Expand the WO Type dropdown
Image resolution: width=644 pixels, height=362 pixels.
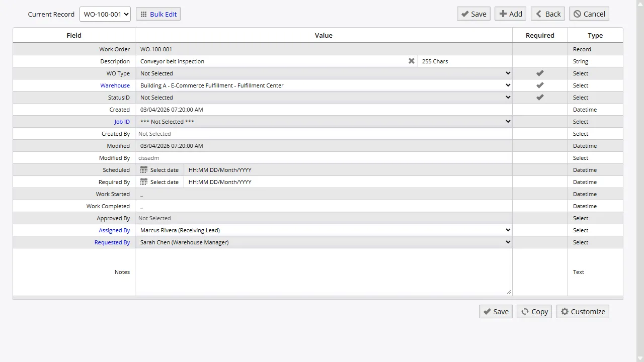point(507,73)
